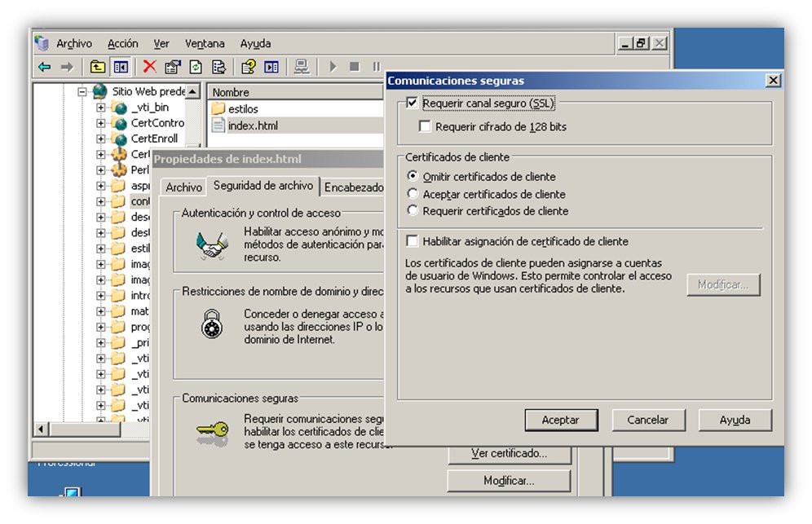The image size is (812, 524).
Task: Expand the asp folder node
Action: tap(101, 186)
